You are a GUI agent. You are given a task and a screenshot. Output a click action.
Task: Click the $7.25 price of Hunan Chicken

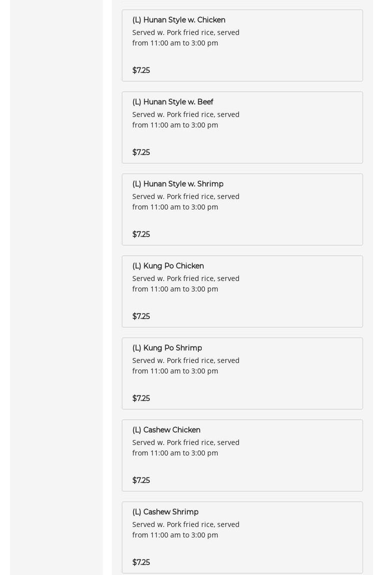[x=141, y=70]
